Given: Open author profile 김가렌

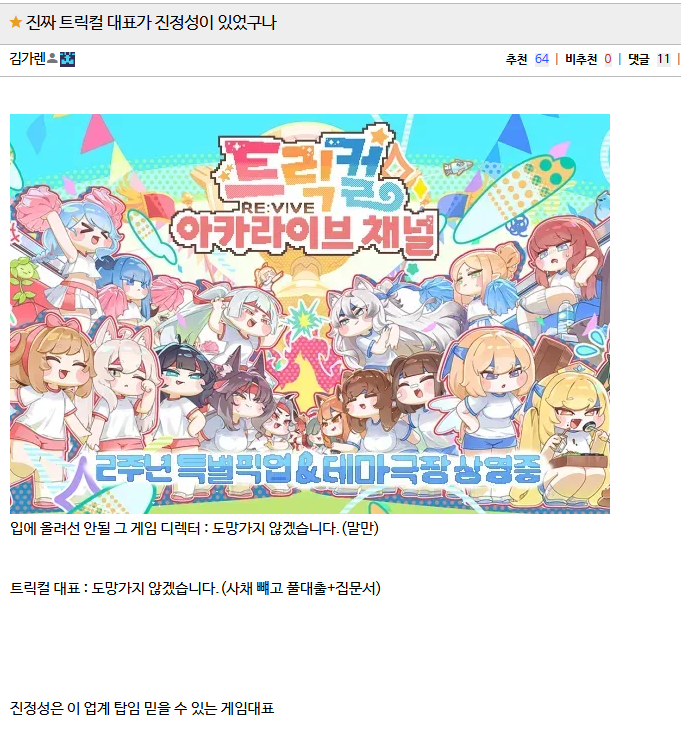Looking at the screenshot, I should coord(28,59).
